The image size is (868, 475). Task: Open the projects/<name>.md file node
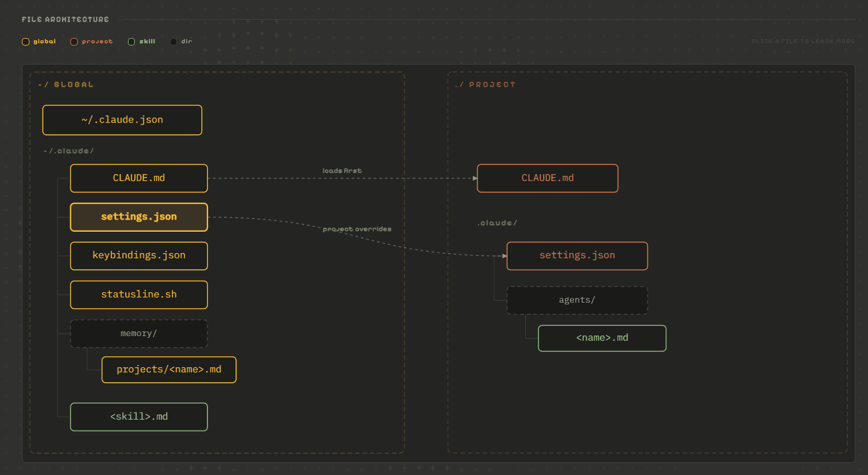[169, 370]
